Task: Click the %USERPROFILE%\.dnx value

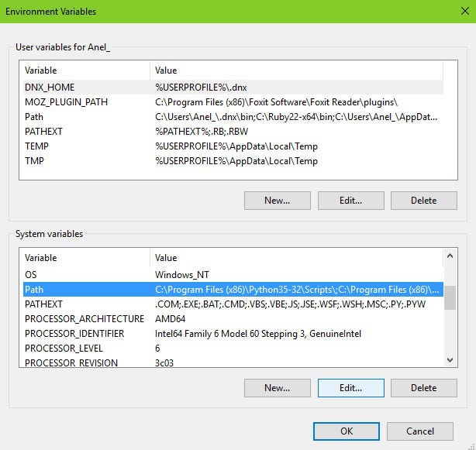Action: pos(201,88)
